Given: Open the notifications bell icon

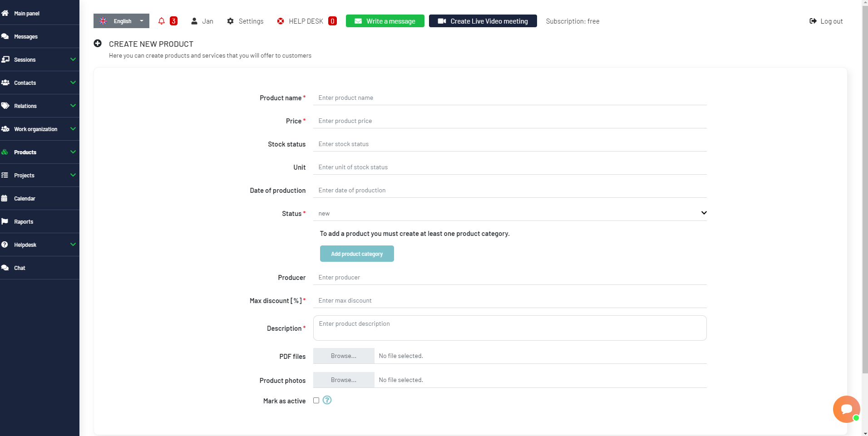Looking at the screenshot, I should (x=161, y=21).
